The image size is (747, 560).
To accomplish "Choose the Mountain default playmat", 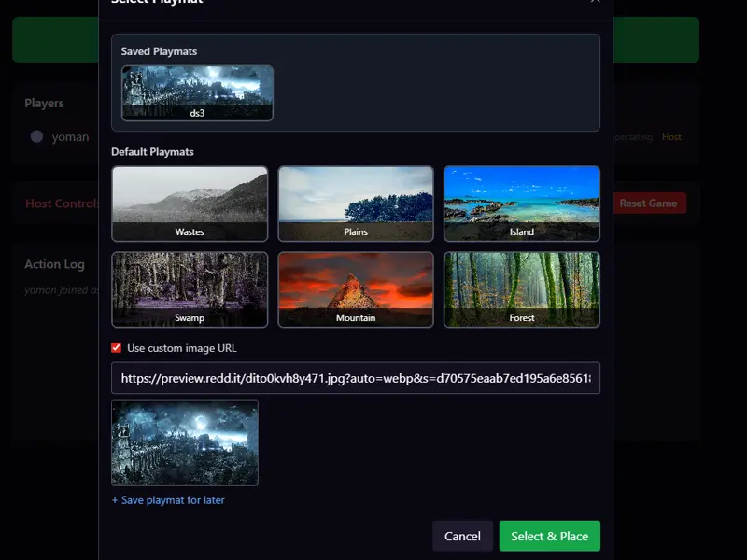I will tap(356, 289).
